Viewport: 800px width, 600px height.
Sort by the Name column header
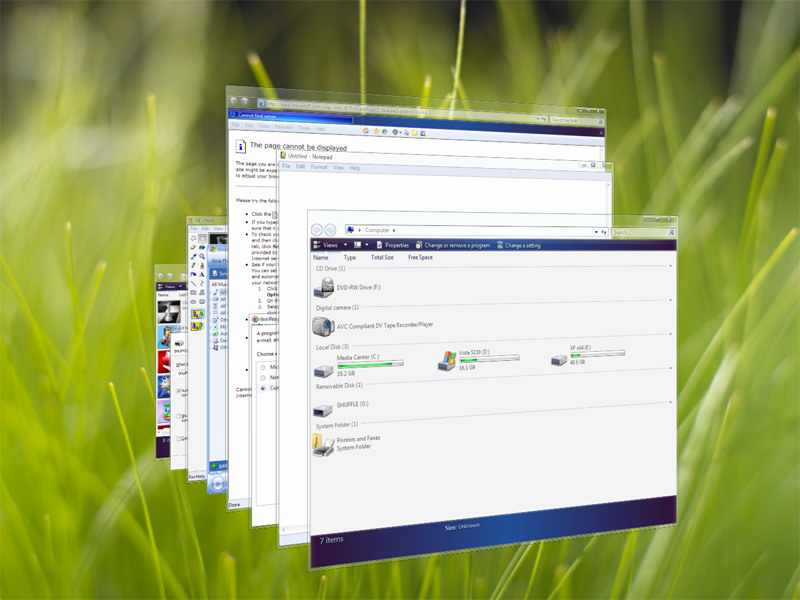pos(320,258)
